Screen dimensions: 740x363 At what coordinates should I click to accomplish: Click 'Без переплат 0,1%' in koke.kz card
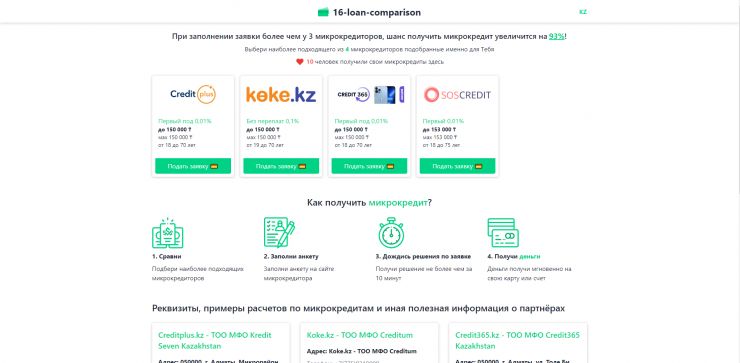(272, 121)
